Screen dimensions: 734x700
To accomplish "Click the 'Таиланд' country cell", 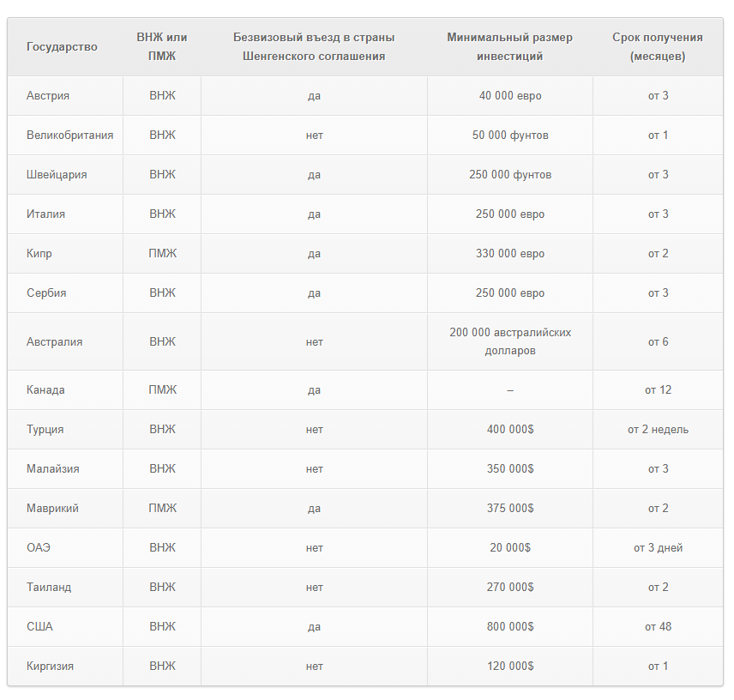I will 49,588.
